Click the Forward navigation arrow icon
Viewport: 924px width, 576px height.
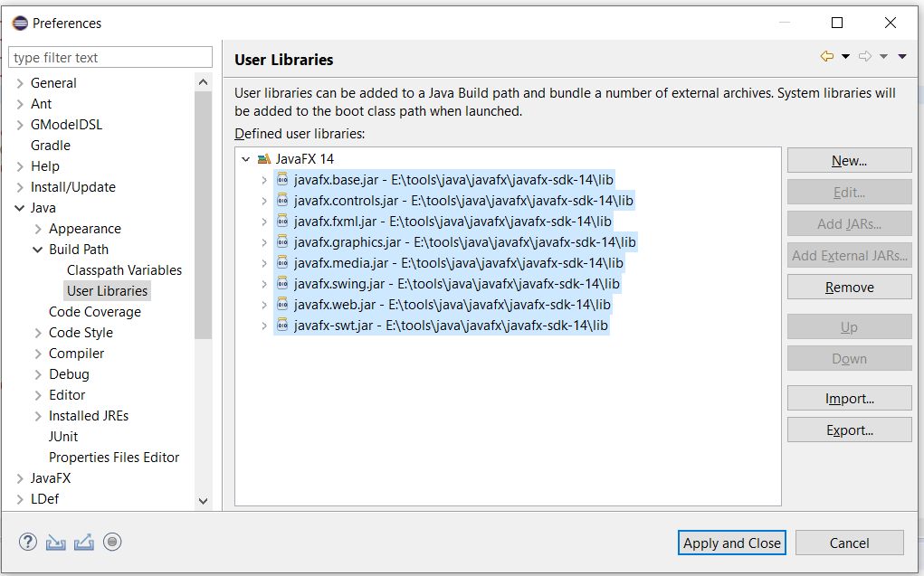coord(865,57)
